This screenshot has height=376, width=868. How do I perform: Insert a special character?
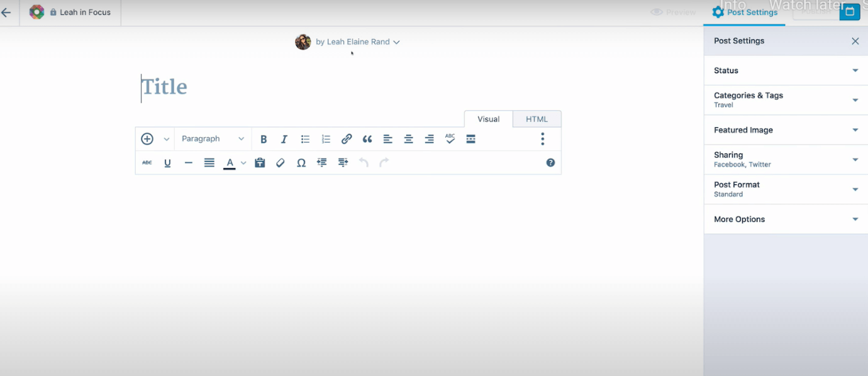301,162
